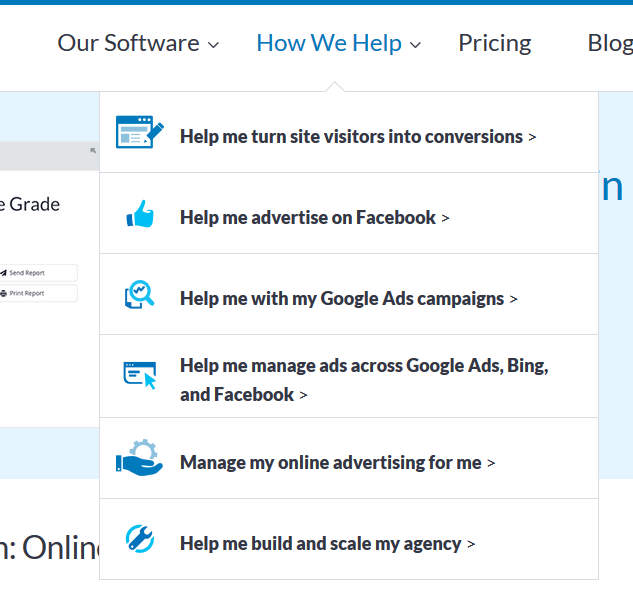Click the webpage-with-pencil conversions icon
This screenshot has height=590, width=633.
tap(139, 133)
